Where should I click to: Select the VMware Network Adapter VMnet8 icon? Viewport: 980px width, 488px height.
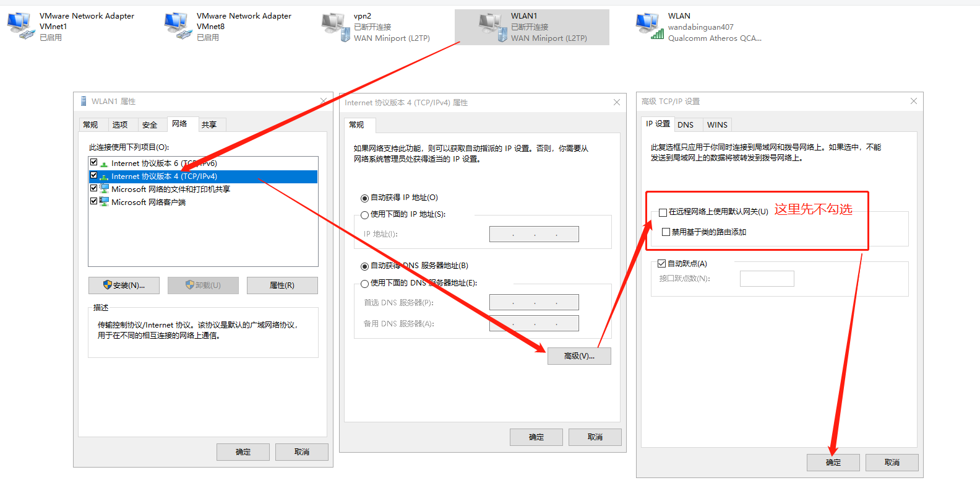coord(178,26)
